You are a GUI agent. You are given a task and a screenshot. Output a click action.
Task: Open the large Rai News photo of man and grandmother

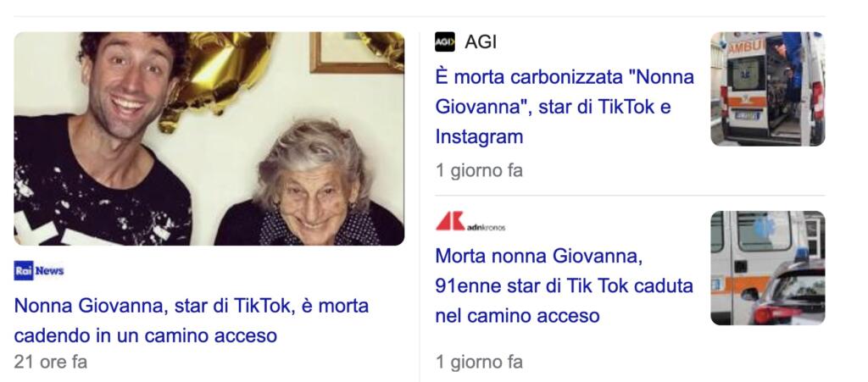209,139
